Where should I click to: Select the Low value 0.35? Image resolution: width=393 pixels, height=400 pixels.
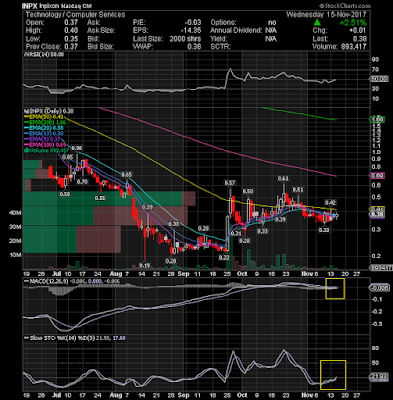(x=71, y=39)
